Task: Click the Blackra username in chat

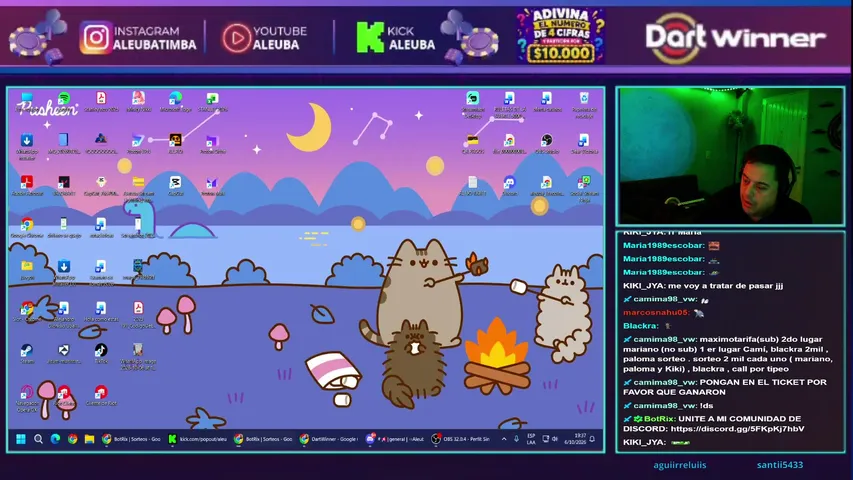Action: [x=641, y=326]
